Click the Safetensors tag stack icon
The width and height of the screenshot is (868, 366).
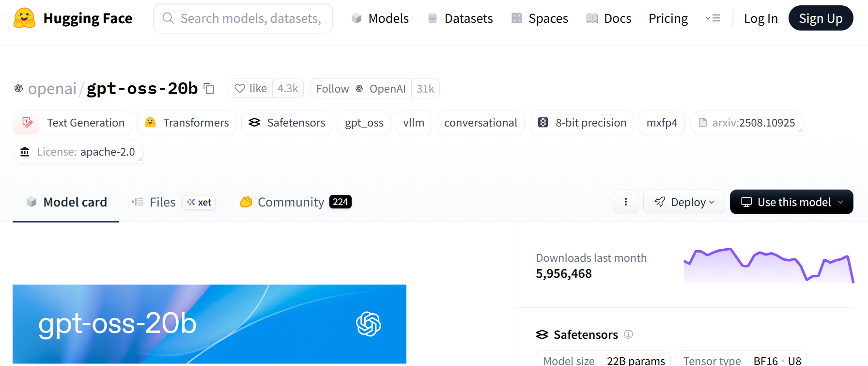click(255, 123)
